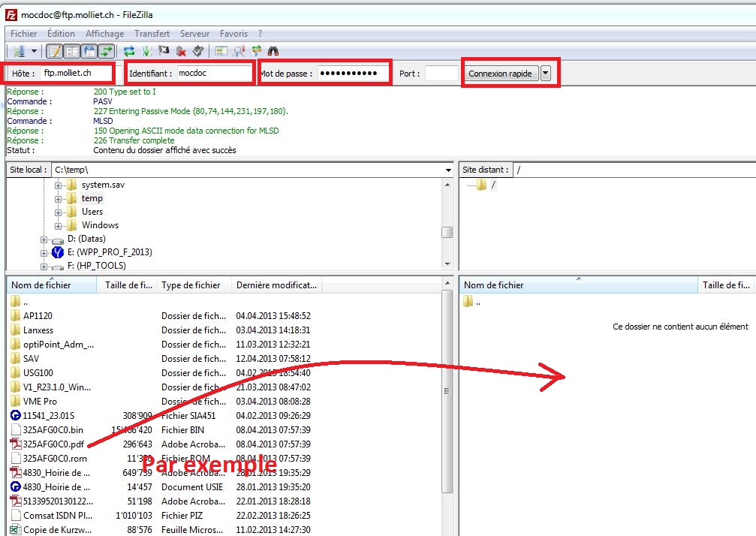Select the 325AFG0C0.bin file icon
This screenshot has width=756, height=536.
click(x=16, y=429)
